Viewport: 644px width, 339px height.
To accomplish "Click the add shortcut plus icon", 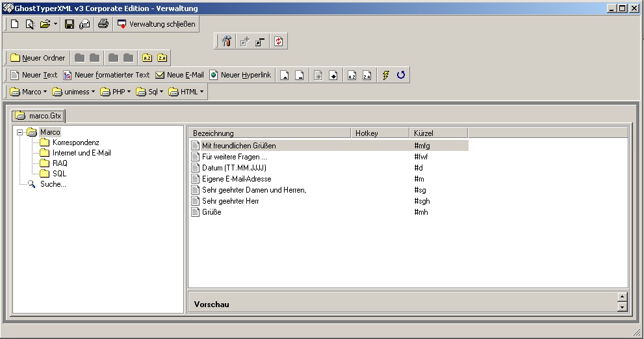I will click(x=245, y=41).
